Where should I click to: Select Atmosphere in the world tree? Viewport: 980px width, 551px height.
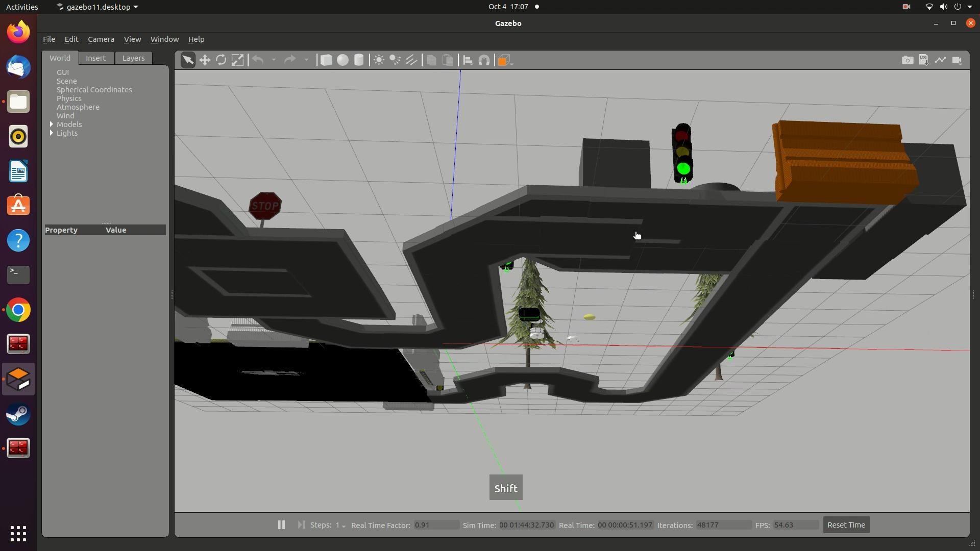coord(78,107)
